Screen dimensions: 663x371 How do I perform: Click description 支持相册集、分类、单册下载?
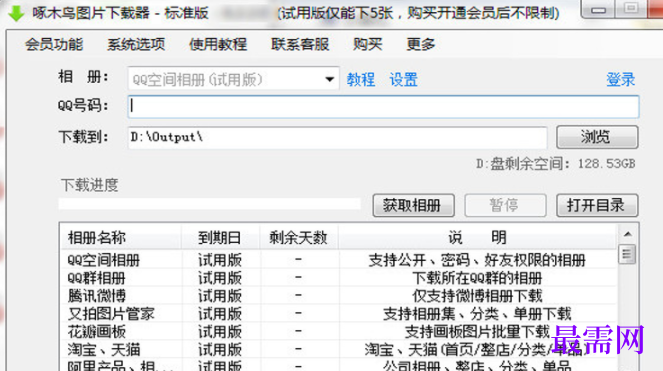pos(477,313)
